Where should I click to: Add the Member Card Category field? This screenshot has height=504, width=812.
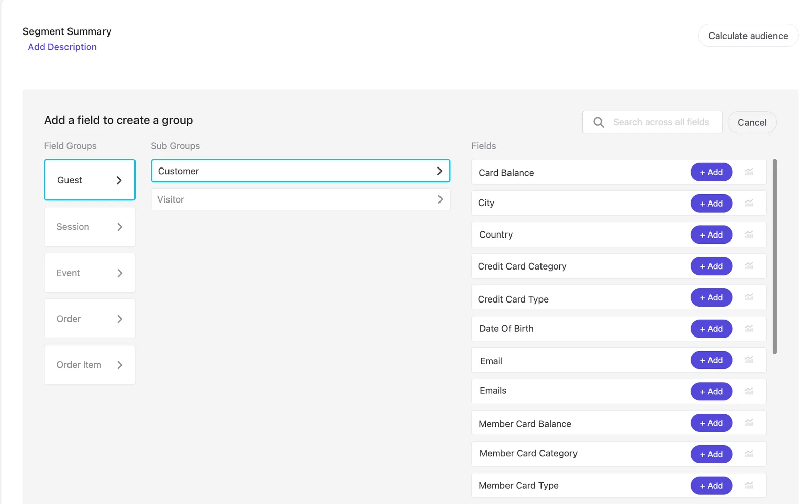point(711,454)
